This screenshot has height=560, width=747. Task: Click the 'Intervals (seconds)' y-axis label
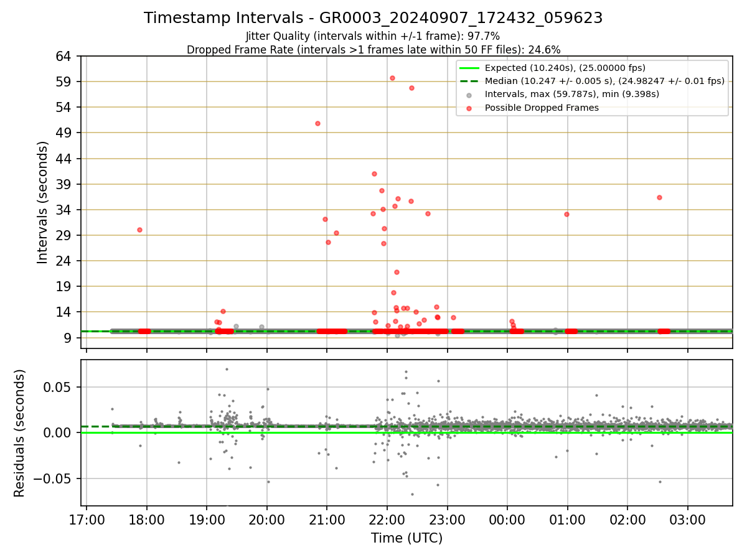42,202
